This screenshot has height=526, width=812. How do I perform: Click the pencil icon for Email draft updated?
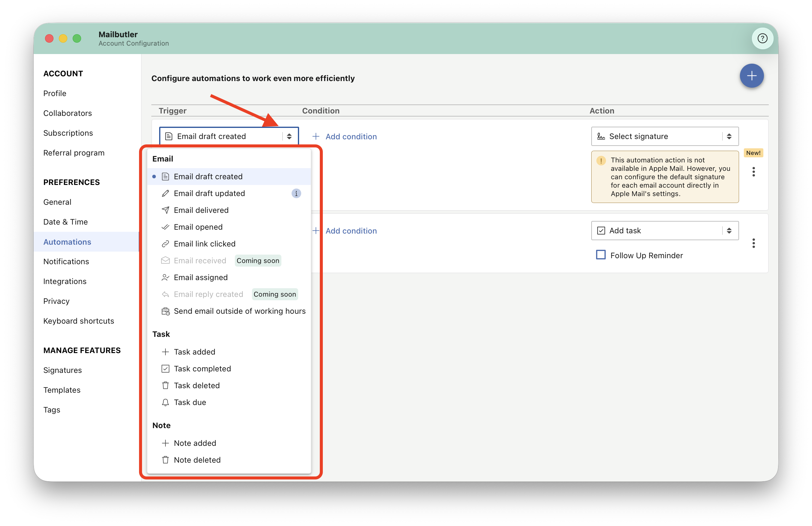[165, 193]
